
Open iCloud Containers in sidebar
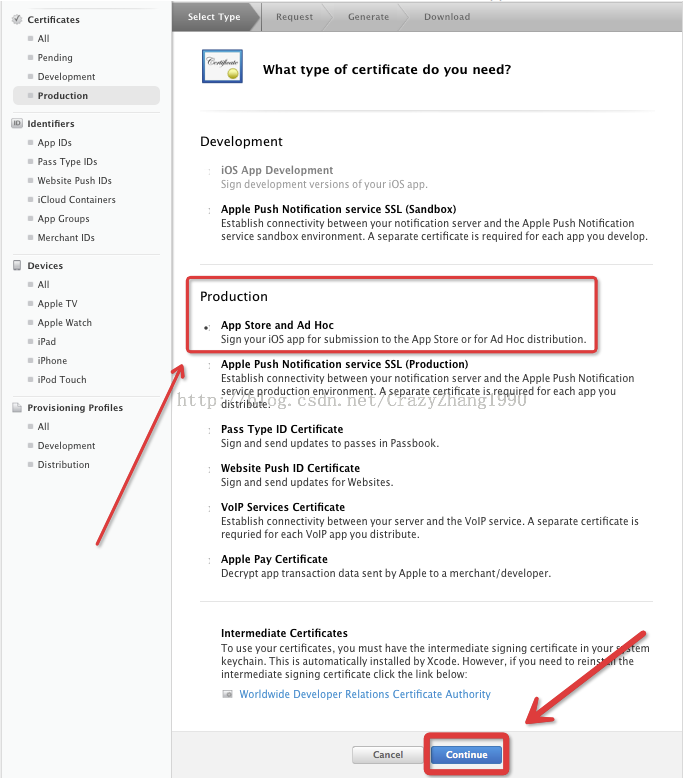[76, 199]
